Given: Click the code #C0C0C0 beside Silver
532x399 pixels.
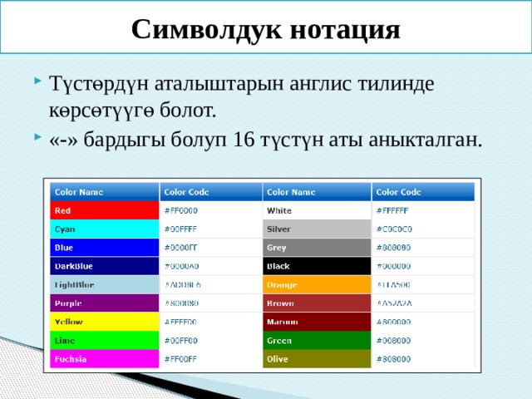Looking at the screenshot, I should tap(394, 229).
